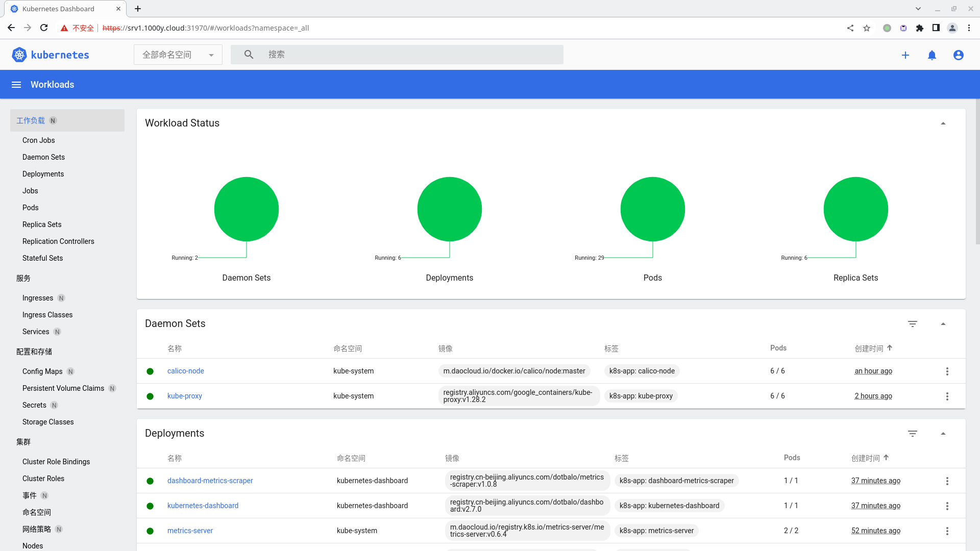Click the search magnifier icon
980x551 pixels.
pyautogui.click(x=249, y=55)
